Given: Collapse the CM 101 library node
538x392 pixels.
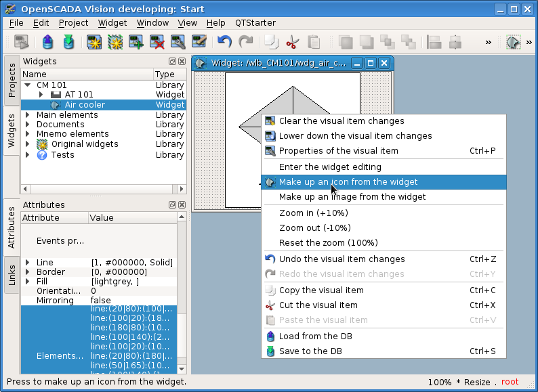Looking at the screenshot, I should [x=28, y=85].
